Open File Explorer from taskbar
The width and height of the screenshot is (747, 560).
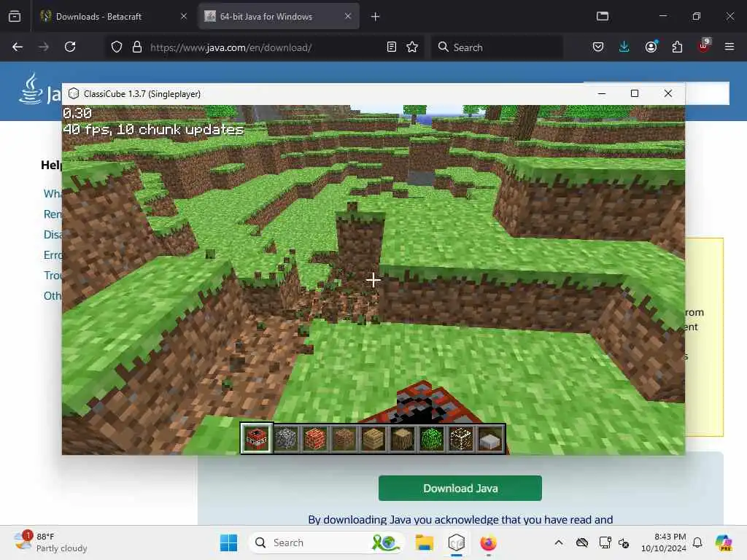click(x=424, y=542)
